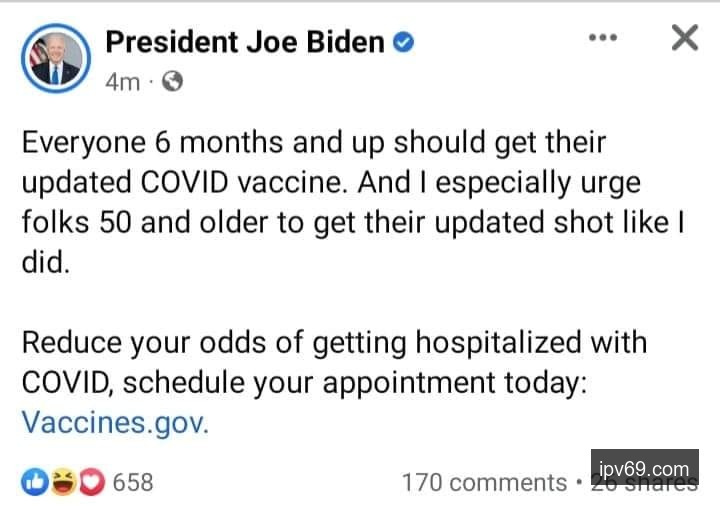
Task: Click the red Love heart reaction icon
Action: 91,483
